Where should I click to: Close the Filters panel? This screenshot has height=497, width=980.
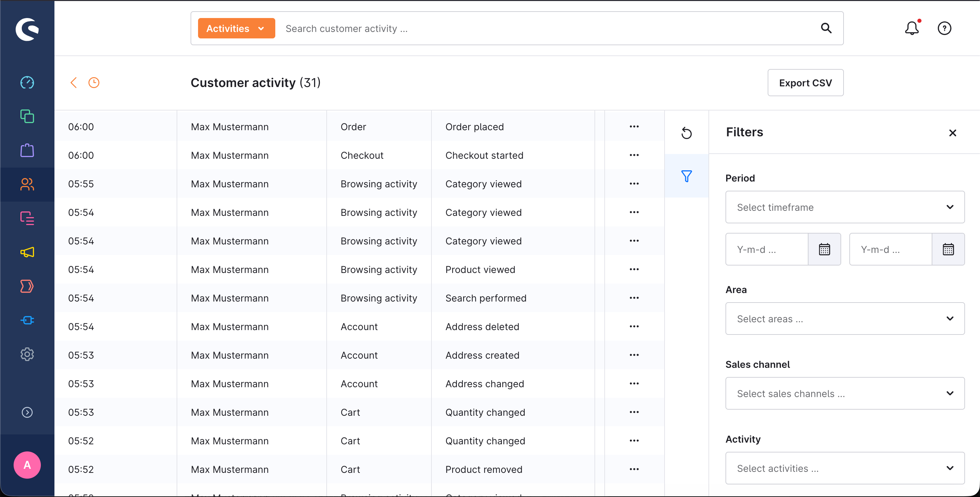[x=953, y=133]
